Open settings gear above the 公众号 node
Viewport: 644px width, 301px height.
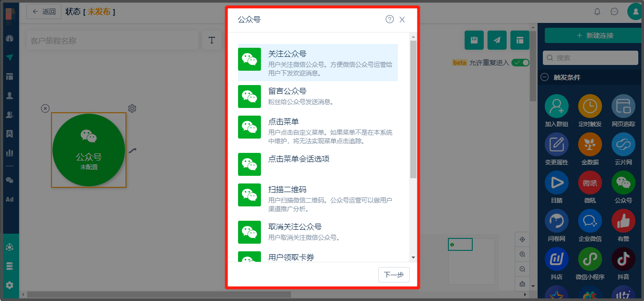point(132,108)
